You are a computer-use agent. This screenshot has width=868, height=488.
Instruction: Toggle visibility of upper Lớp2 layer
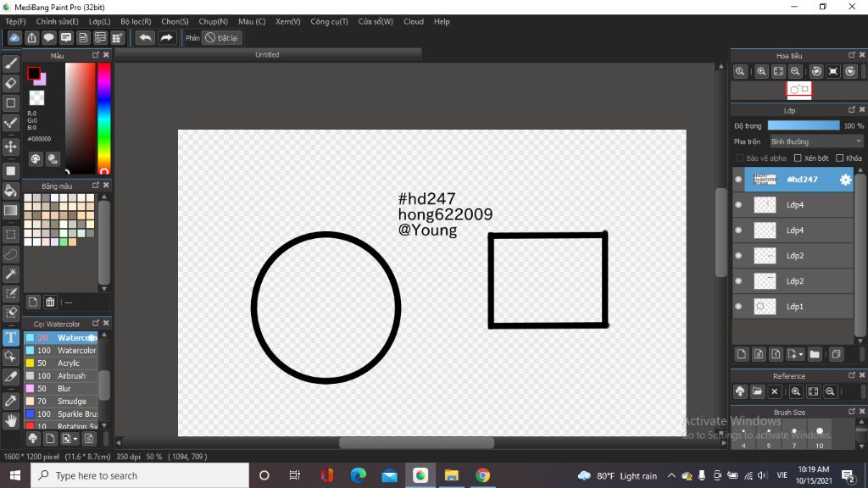click(x=738, y=256)
